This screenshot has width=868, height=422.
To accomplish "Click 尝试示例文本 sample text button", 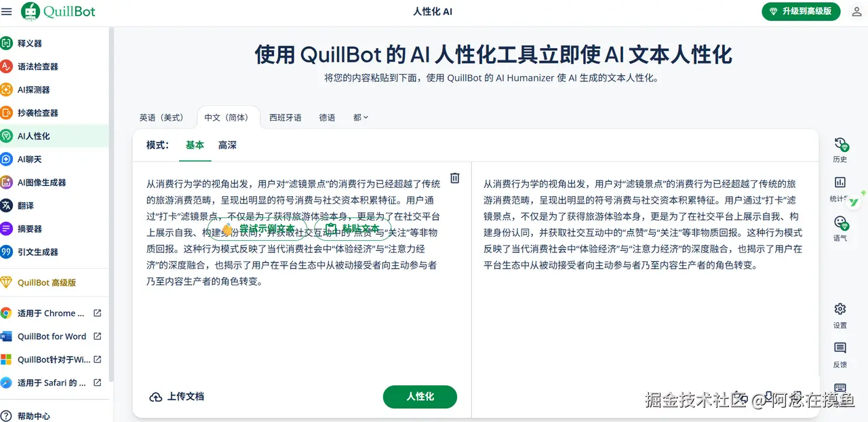I will pos(258,229).
